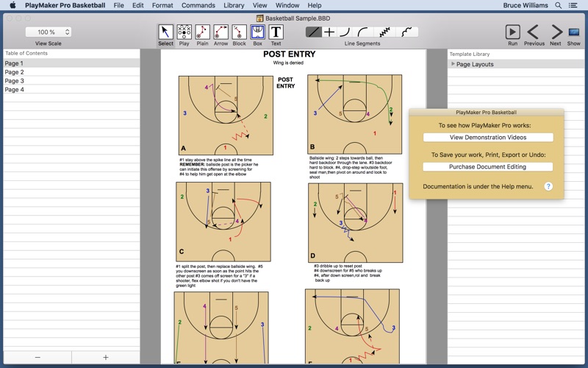Screen dimensions: 588x368
Task: Click court diagram B
Action: point(355,114)
